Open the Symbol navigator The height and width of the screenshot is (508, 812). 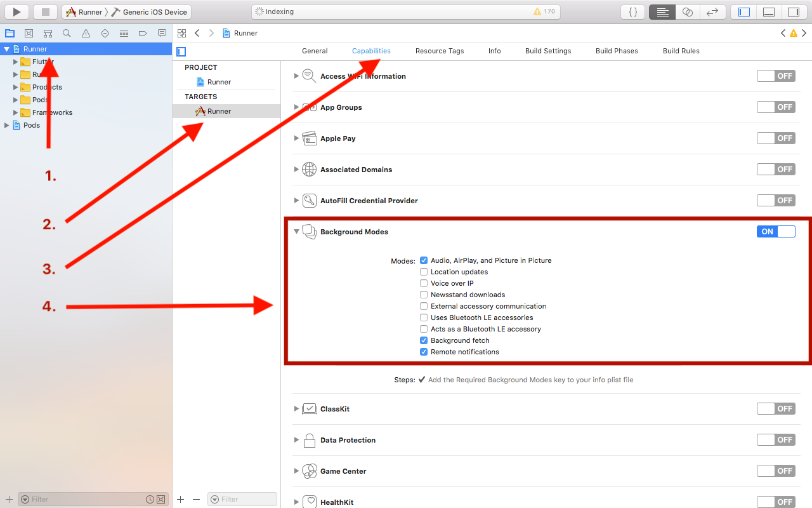(48, 33)
